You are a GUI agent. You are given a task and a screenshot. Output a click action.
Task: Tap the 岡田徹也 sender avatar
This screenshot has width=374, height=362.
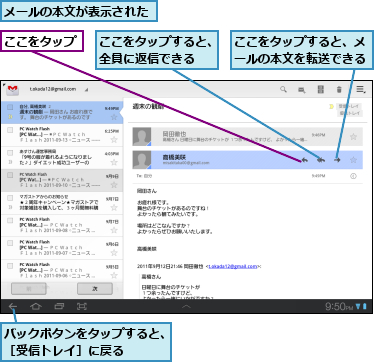point(142,137)
